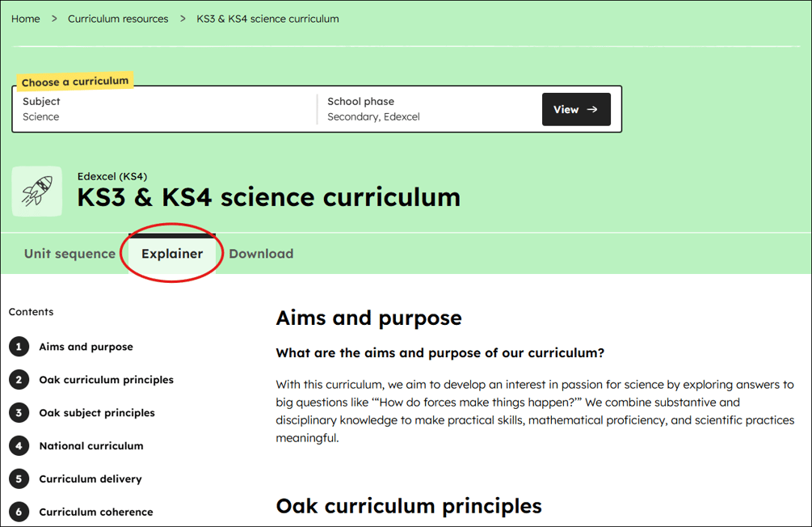Open Curriculum resources from the breadcrumb
Viewport: 812px width, 527px height.
(x=118, y=18)
